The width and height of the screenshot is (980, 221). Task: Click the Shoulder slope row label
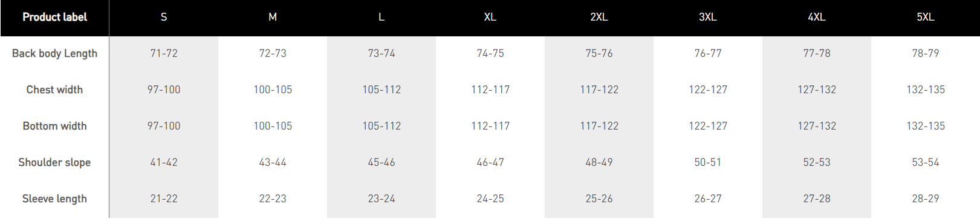tap(54, 162)
